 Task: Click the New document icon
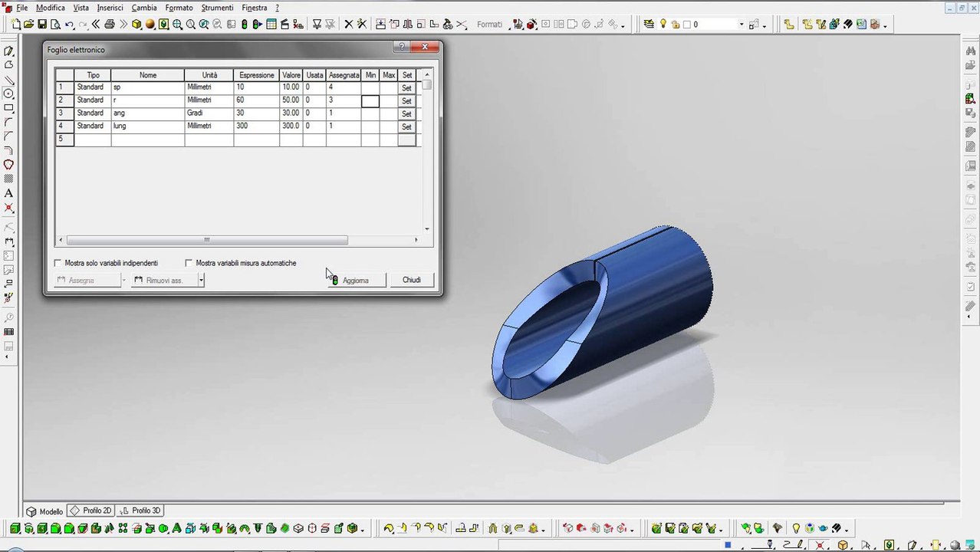pyautogui.click(x=16, y=25)
